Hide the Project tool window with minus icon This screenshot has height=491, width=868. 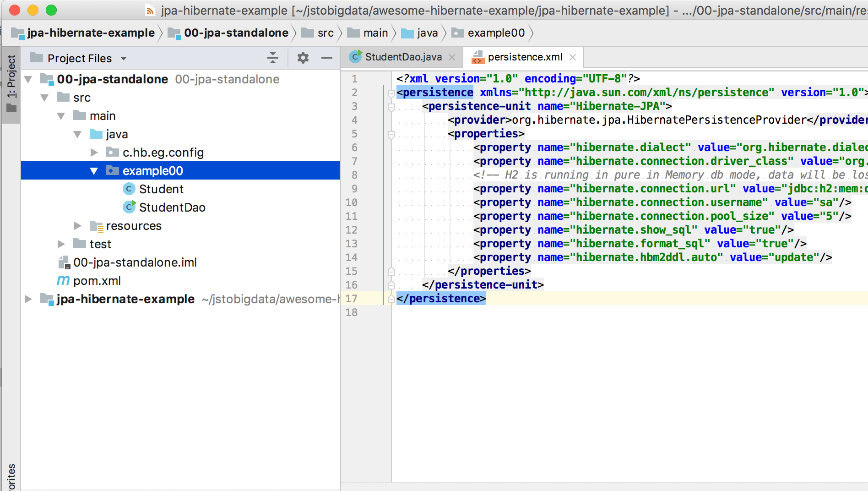click(327, 58)
